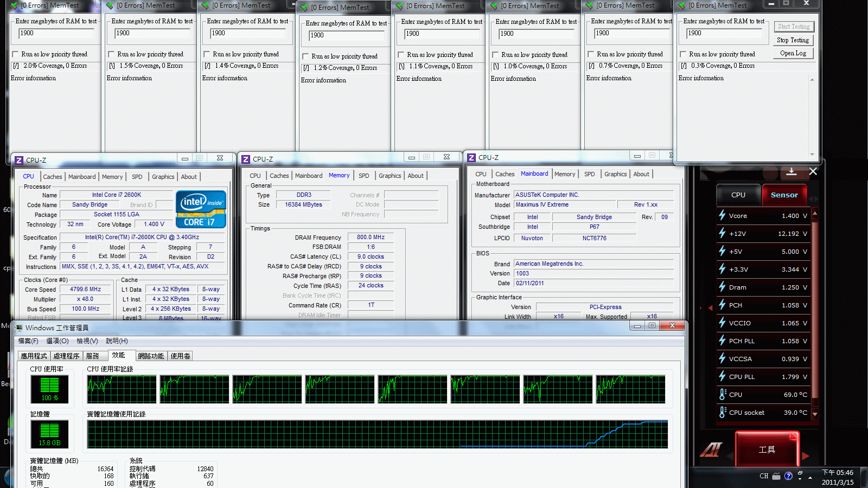Click the RAM megabytes field in the leftmost MemTest
Image resolution: width=868 pixels, height=488 pixels.
click(x=56, y=34)
